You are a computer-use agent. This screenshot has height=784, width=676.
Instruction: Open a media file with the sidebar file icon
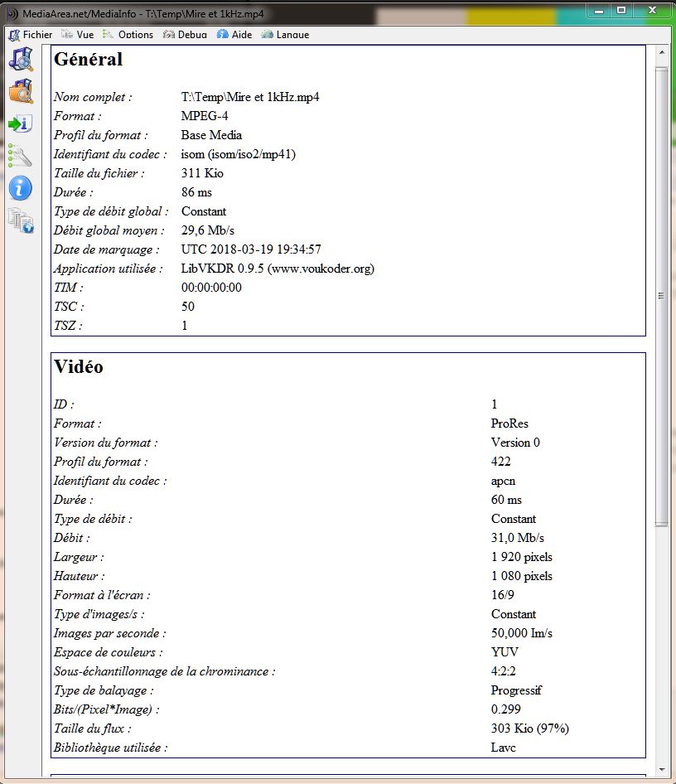pos(21,59)
